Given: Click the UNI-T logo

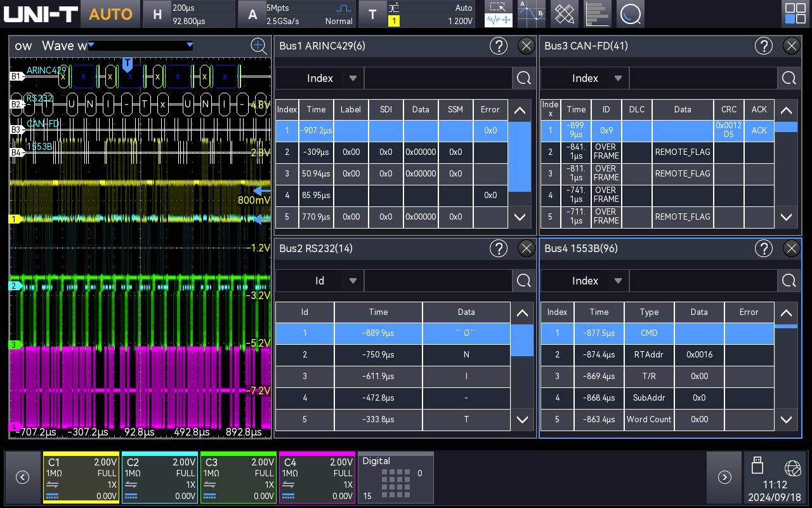Looking at the screenshot, I should (x=41, y=14).
